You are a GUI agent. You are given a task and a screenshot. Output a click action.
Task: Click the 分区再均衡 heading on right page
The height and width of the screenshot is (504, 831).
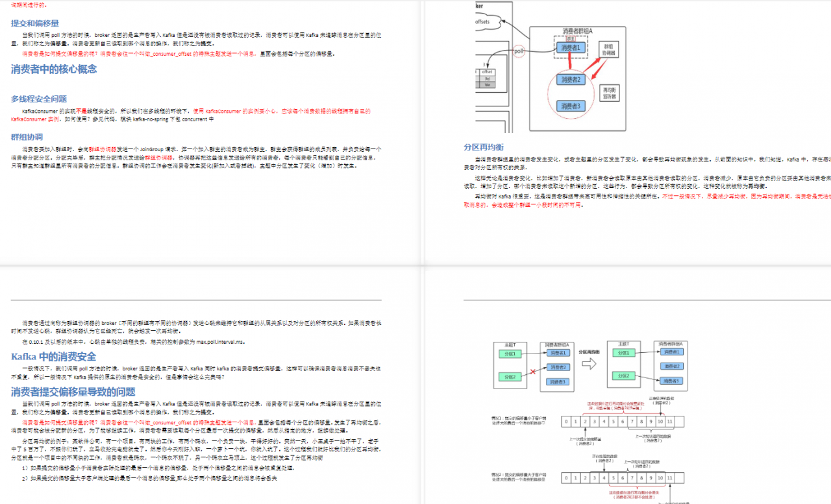483,147
